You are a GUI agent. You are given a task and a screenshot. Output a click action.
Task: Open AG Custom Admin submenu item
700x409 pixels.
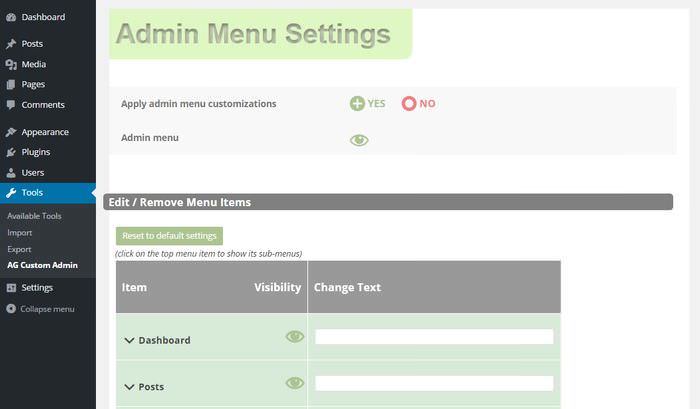(x=42, y=265)
